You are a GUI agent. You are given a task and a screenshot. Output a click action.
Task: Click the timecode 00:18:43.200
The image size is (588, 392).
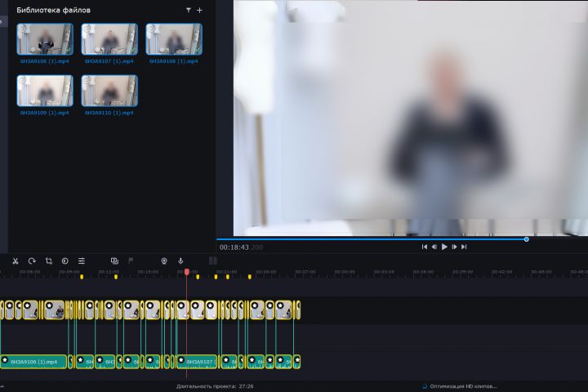(241, 247)
